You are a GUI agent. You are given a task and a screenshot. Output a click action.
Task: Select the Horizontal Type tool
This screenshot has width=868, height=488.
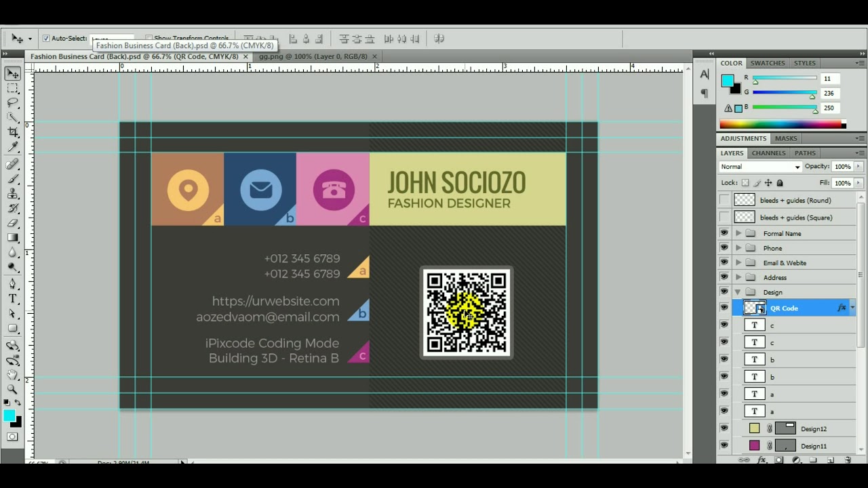[13, 299]
